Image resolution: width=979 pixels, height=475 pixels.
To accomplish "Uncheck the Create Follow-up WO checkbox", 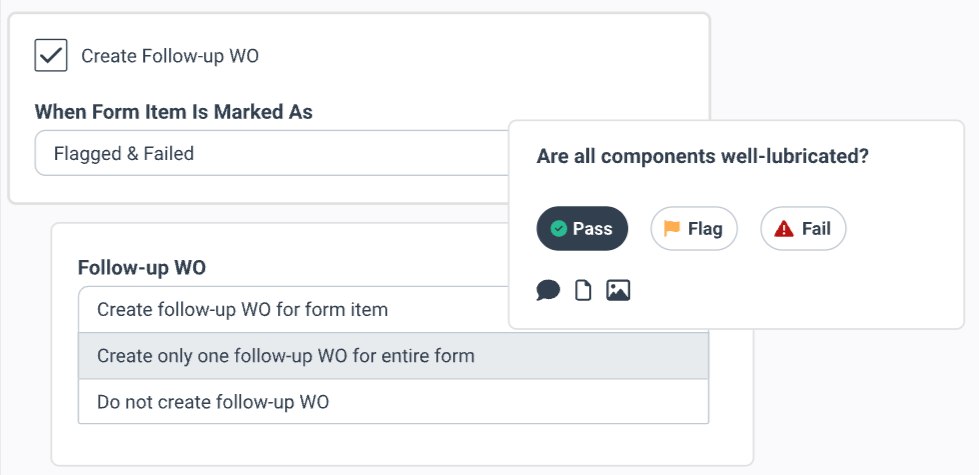I will 51,55.
